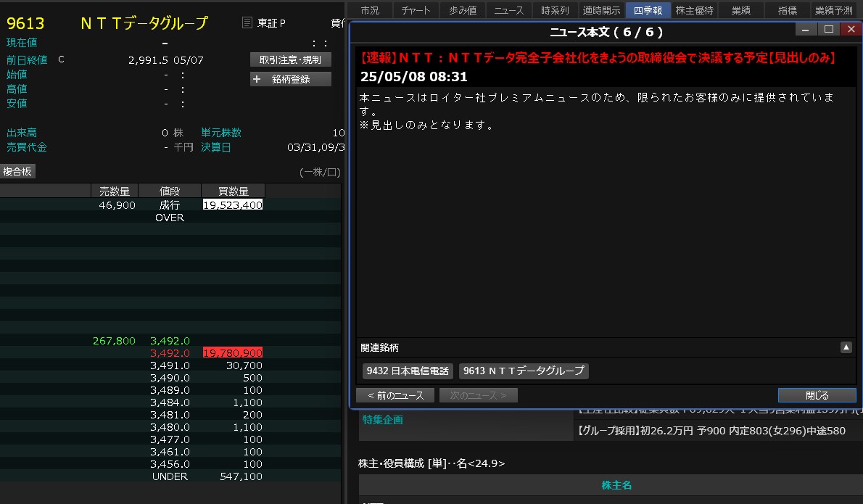Click the document icon beside 東証P
This screenshot has width=863, height=504.
pos(247,22)
